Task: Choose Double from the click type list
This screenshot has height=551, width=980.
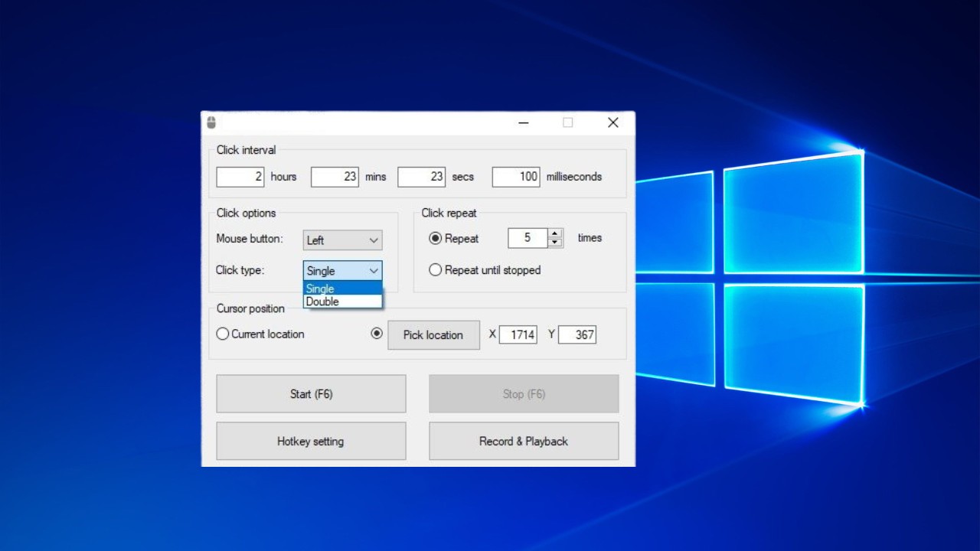Action: [x=342, y=302]
